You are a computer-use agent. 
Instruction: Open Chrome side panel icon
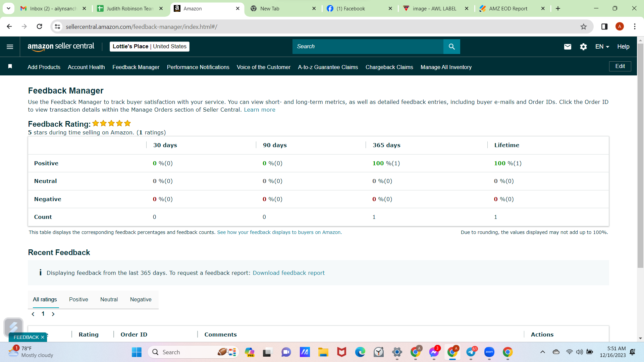point(604,27)
